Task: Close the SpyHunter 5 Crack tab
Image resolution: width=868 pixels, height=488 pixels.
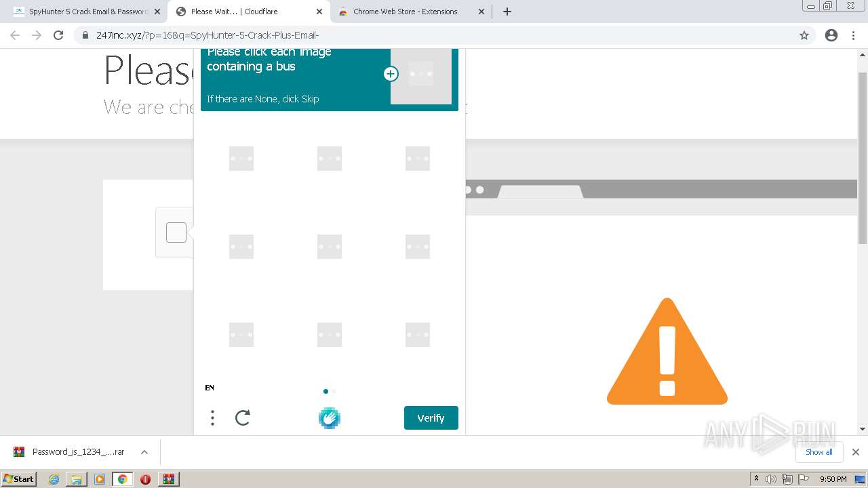Action: (x=157, y=12)
